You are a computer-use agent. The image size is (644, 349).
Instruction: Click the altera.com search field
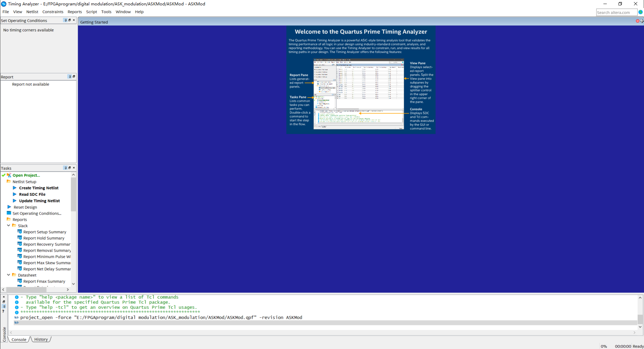point(616,12)
